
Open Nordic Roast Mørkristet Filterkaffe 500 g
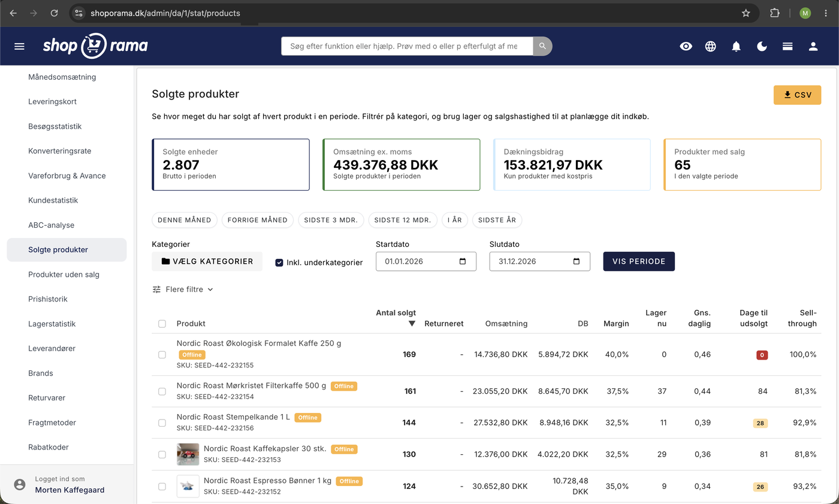point(251,386)
